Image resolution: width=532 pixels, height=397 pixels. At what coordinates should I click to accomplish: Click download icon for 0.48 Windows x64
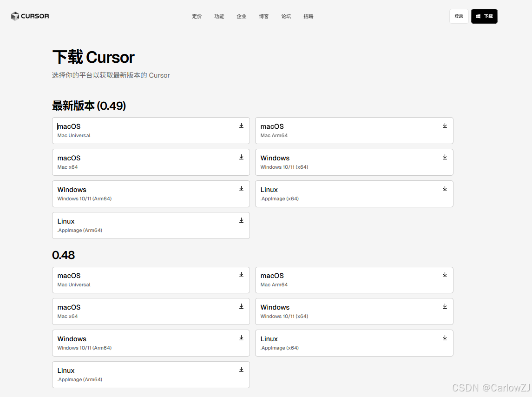[x=445, y=306]
